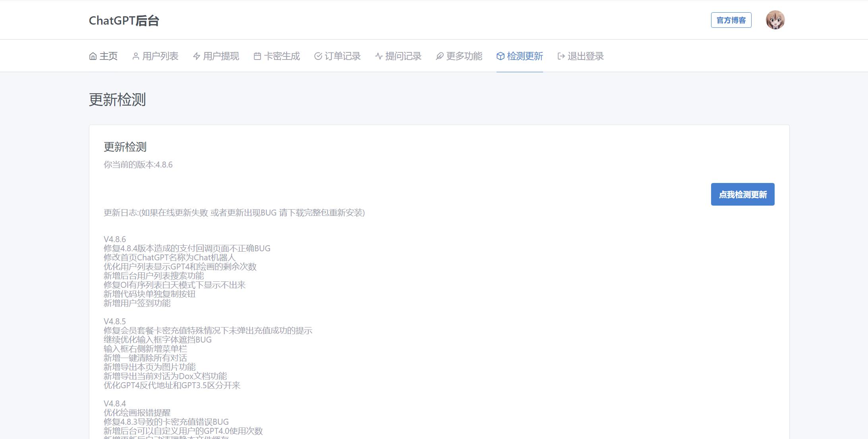868x439 pixels.
Task: Switch to the 订单记录 tab
Action: pyautogui.click(x=343, y=56)
